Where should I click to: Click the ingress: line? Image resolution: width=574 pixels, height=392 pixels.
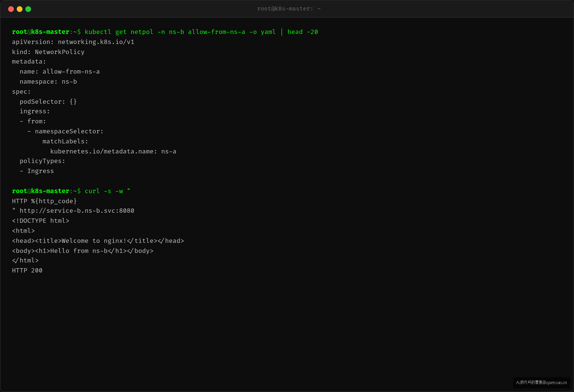35,111
